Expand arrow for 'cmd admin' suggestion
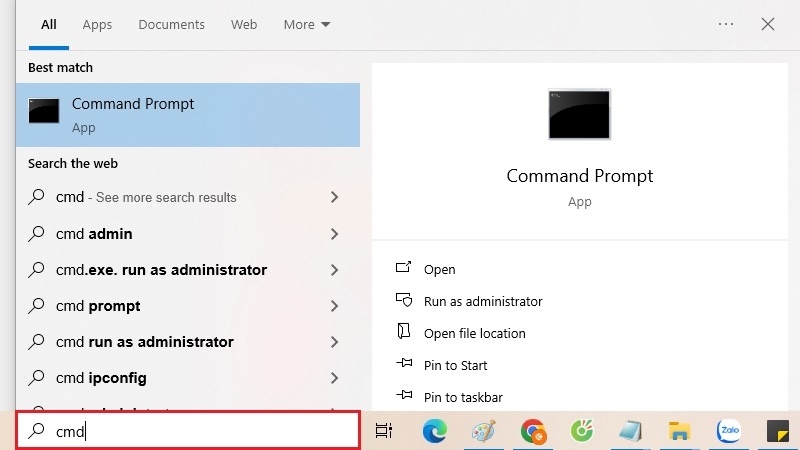 pyautogui.click(x=334, y=234)
